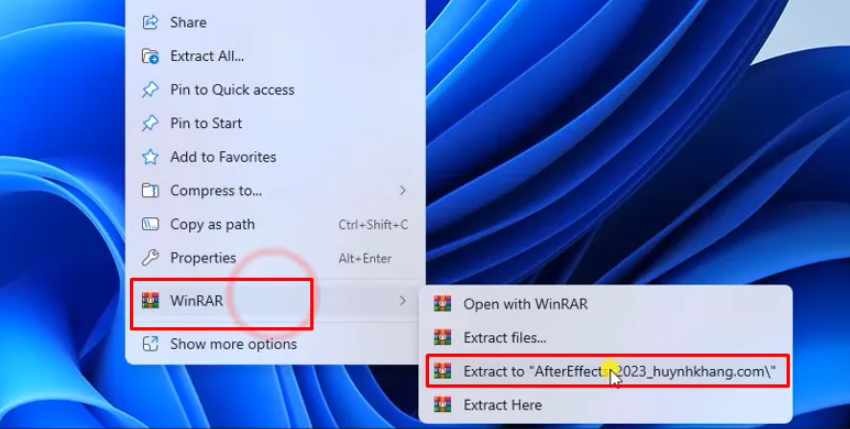Screen dimensions: 850x429
Task: Select Extract files... from WinRAR submenu
Action: coord(606,337)
